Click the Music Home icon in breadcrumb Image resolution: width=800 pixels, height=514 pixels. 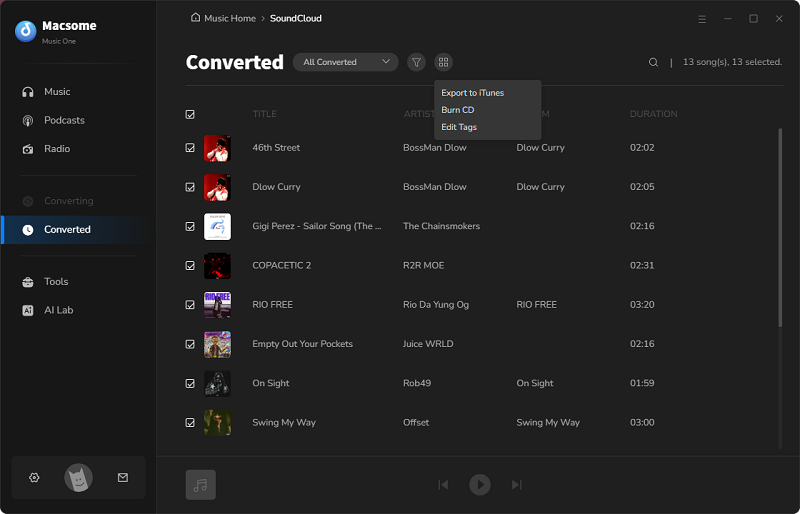tap(195, 18)
